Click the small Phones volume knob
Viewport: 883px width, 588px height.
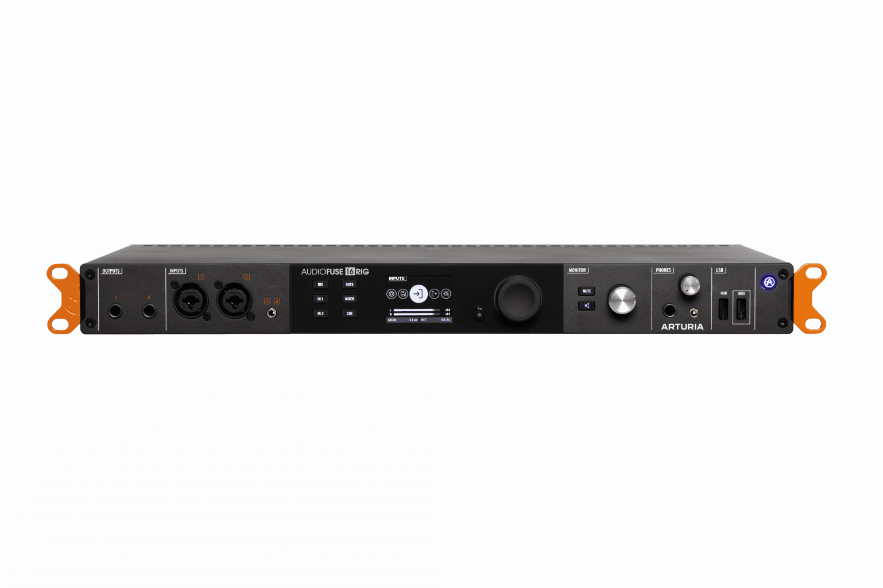tap(690, 285)
